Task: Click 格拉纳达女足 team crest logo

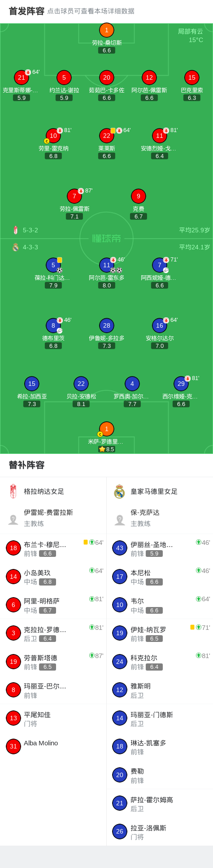Action: coord(13,491)
